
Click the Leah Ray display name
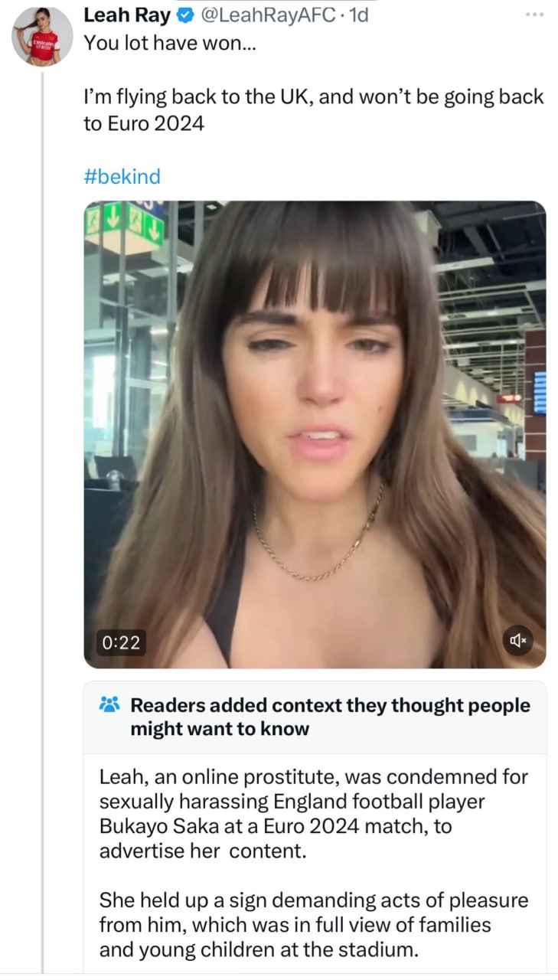tap(127, 15)
